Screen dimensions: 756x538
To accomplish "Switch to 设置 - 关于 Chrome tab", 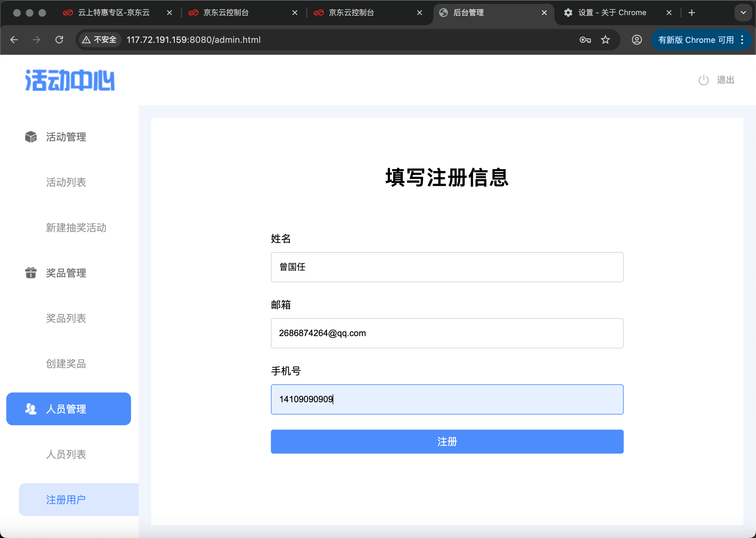I will point(612,13).
